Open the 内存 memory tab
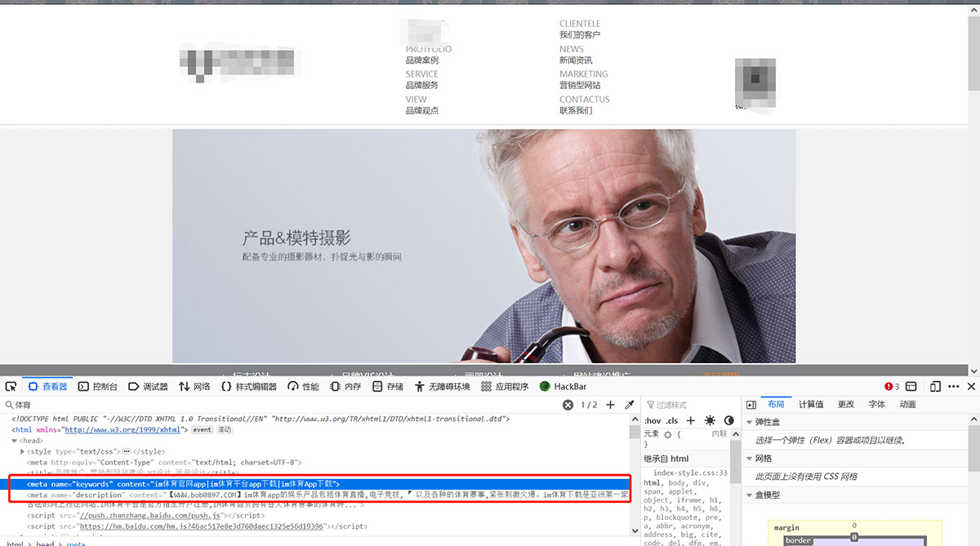 pos(345,386)
